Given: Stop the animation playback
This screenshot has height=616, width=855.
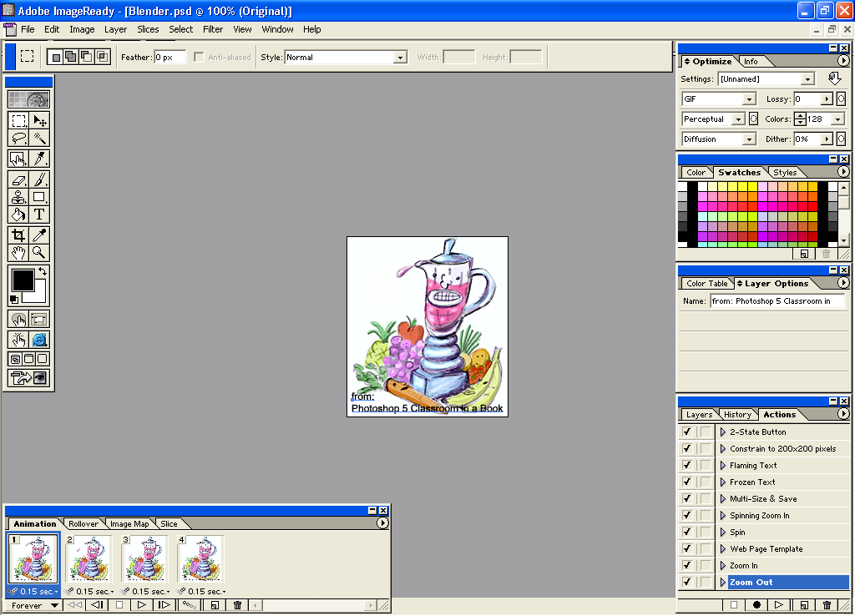Looking at the screenshot, I should click(x=119, y=604).
